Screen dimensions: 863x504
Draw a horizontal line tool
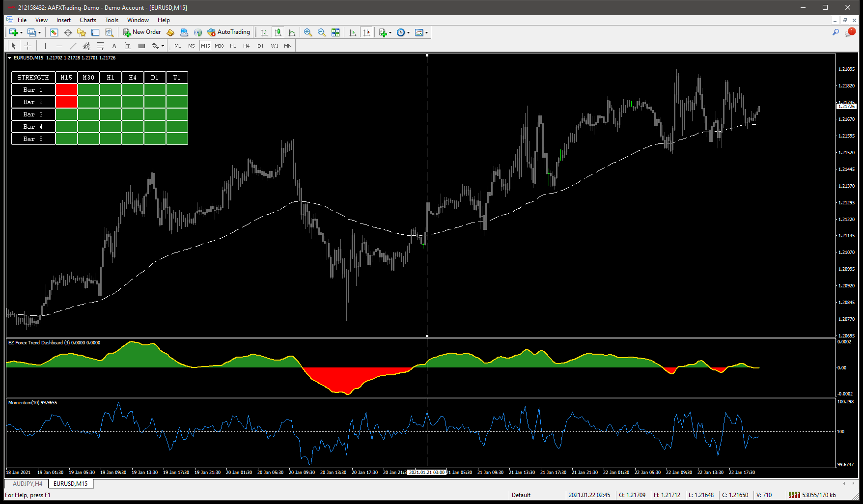59,46
